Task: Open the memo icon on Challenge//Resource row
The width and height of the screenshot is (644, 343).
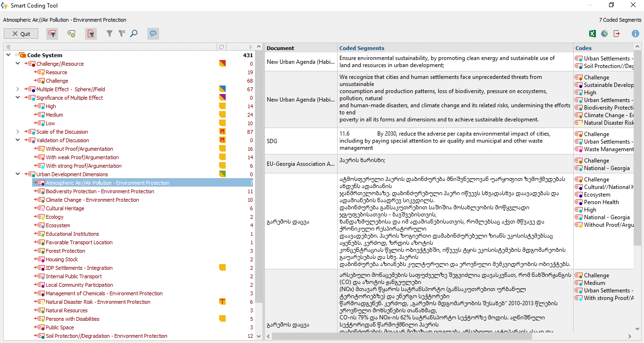Action: [x=222, y=64]
